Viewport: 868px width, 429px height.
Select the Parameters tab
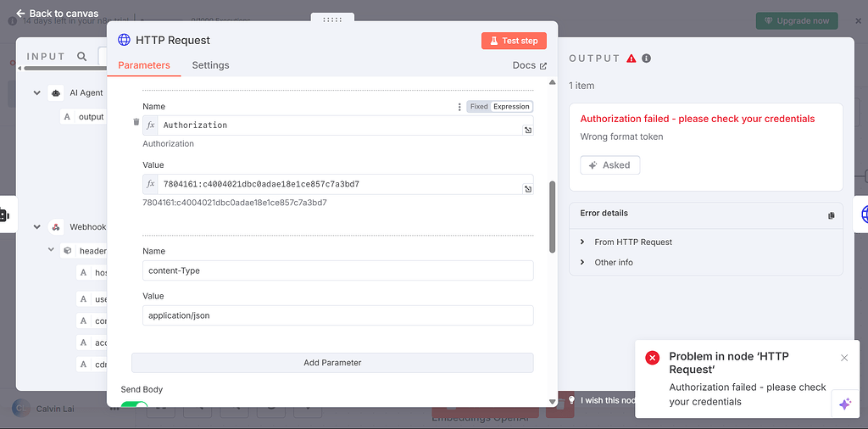(x=144, y=65)
